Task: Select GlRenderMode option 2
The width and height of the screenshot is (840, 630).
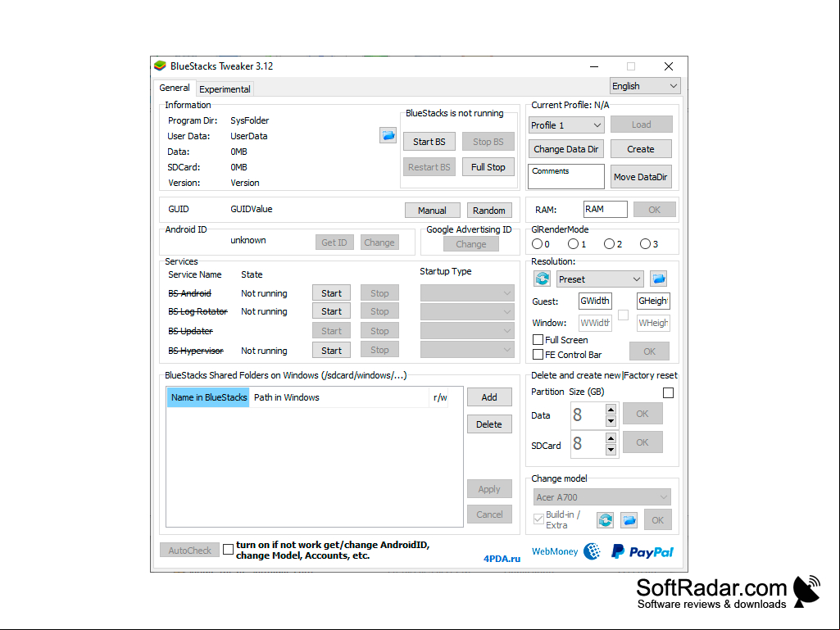Action: click(609, 244)
